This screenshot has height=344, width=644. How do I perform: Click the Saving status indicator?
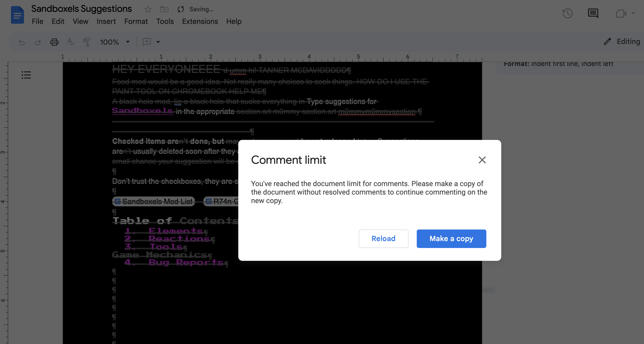(196, 9)
